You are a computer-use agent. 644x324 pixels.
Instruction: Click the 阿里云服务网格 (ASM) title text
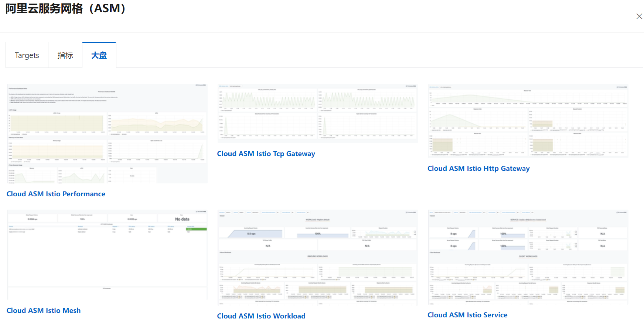click(x=66, y=8)
